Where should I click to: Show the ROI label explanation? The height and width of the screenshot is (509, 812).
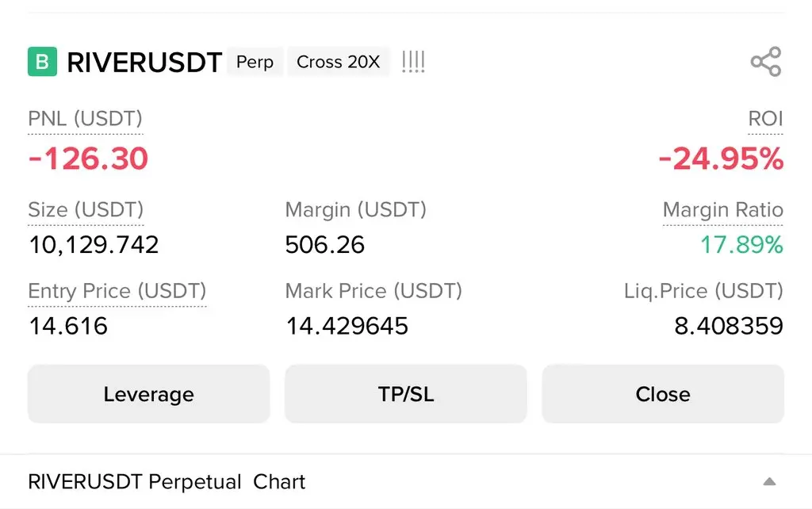[765, 119]
